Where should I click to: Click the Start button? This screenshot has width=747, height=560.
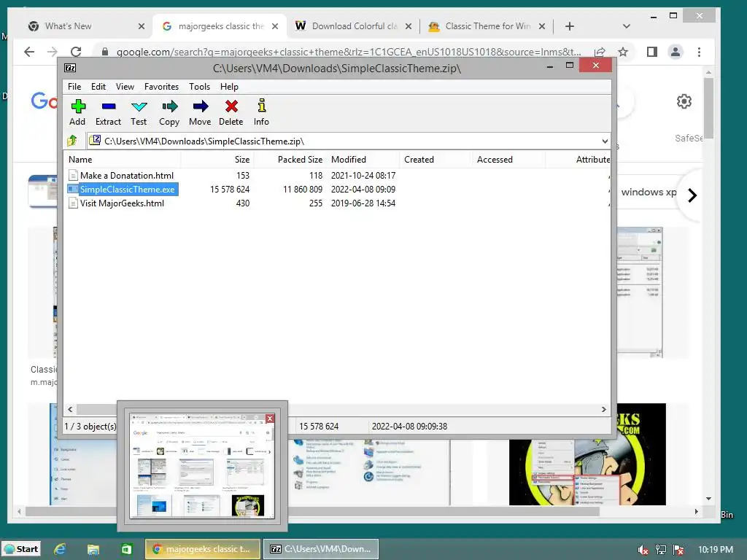tap(20, 549)
